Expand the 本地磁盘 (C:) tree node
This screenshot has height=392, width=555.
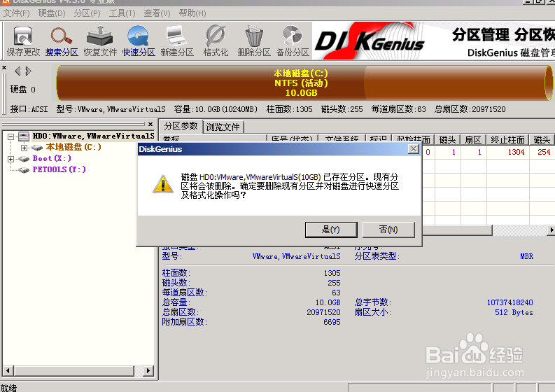pyautogui.click(x=24, y=148)
